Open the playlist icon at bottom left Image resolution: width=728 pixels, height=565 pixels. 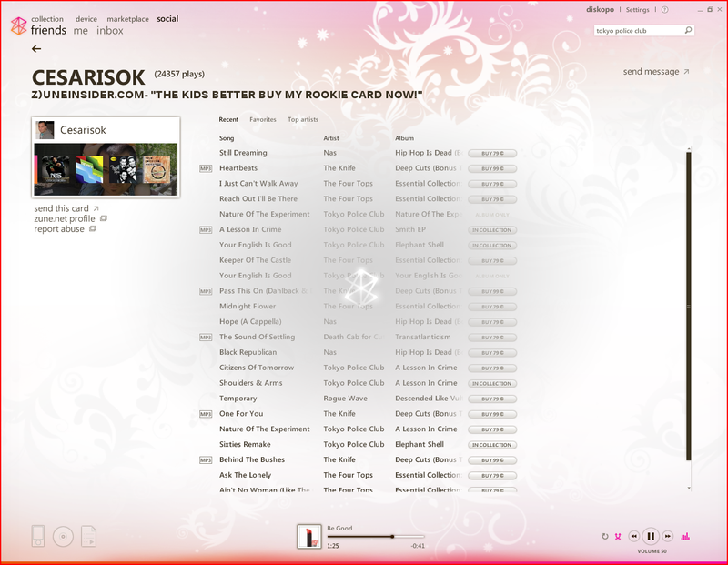[88, 536]
